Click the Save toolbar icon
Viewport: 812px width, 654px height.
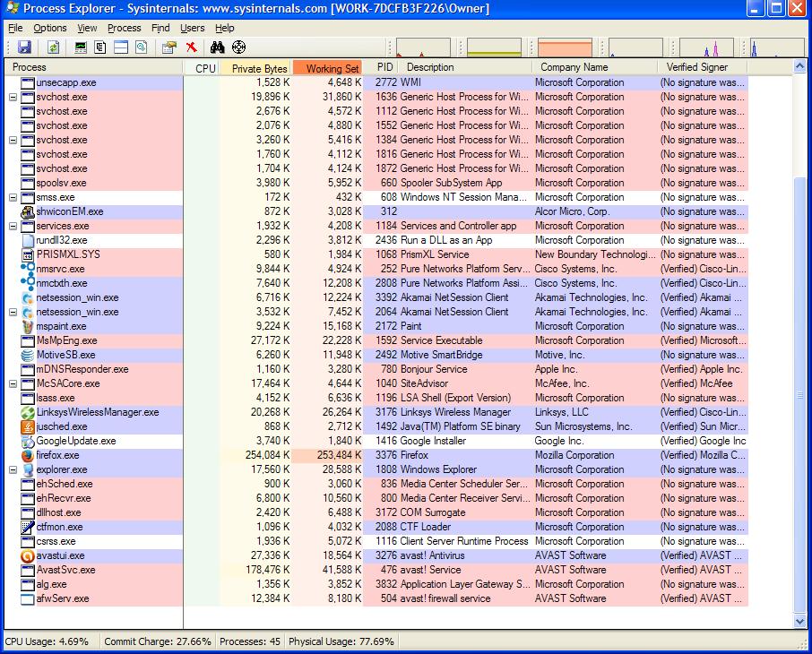coord(24,47)
